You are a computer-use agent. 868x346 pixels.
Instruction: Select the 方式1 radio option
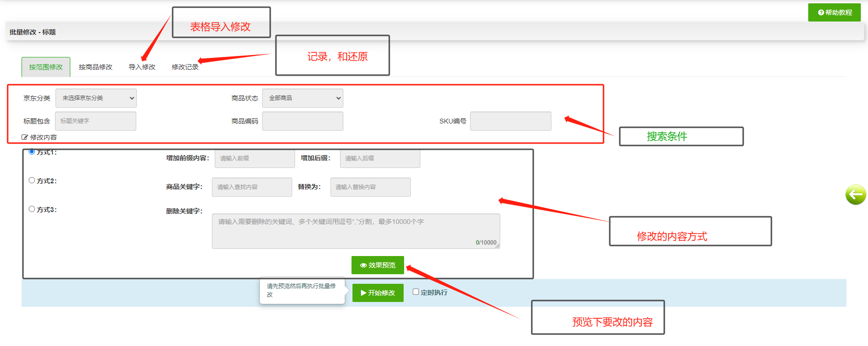point(32,152)
